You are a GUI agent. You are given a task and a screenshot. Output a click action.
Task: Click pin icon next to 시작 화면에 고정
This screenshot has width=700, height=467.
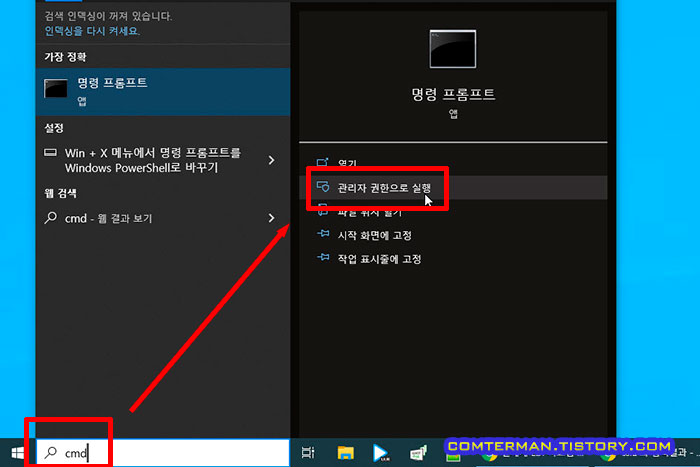pyautogui.click(x=323, y=234)
